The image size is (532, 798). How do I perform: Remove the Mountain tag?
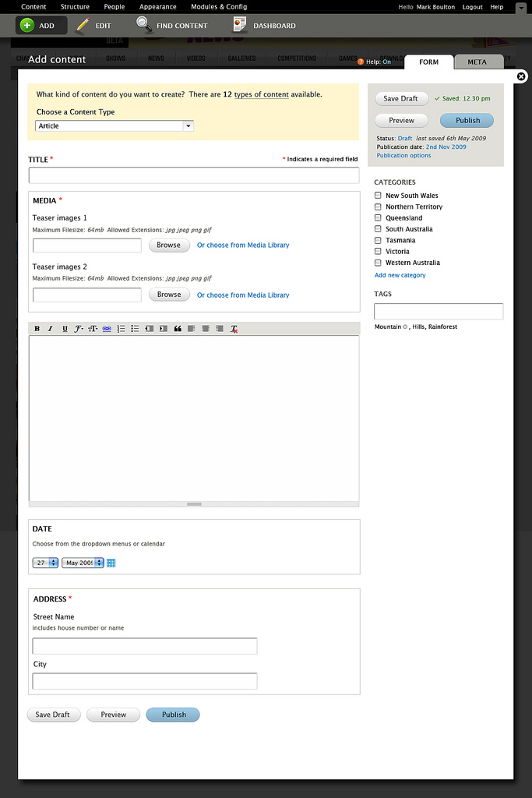tap(405, 327)
